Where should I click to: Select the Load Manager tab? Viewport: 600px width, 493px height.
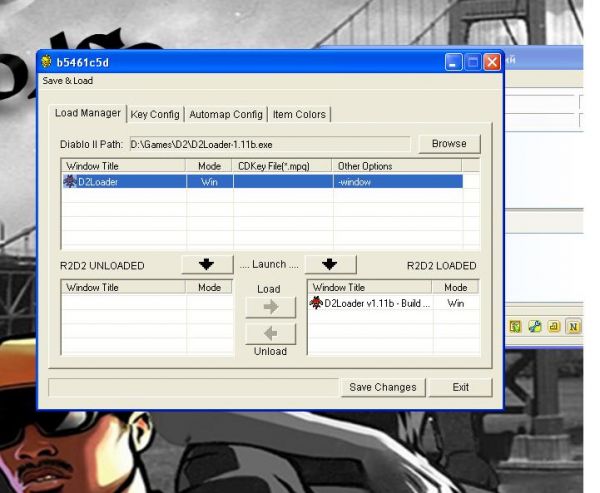tap(88, 114)
